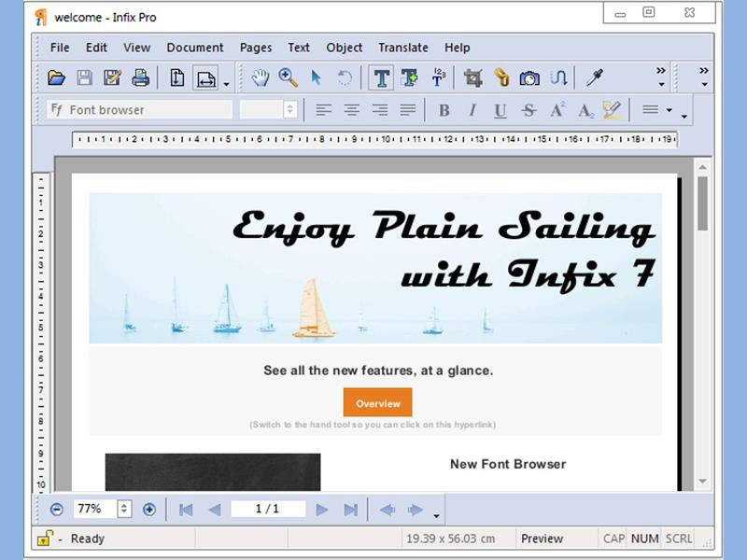Toggle Strikethrough formatting
Image resolution: width=747 pixels, height=560 pixels.
pyautogui.click(x=529, y=110)
